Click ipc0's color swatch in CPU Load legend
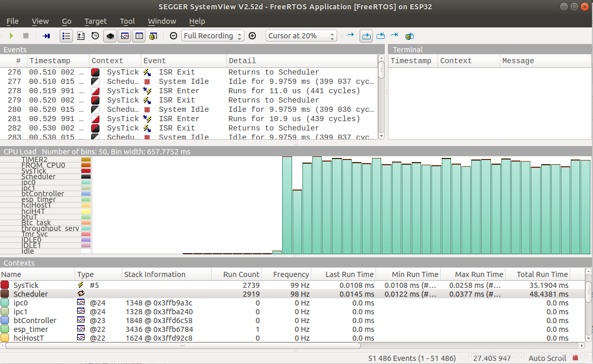The image size is (593, 364). tap(86, 182)
